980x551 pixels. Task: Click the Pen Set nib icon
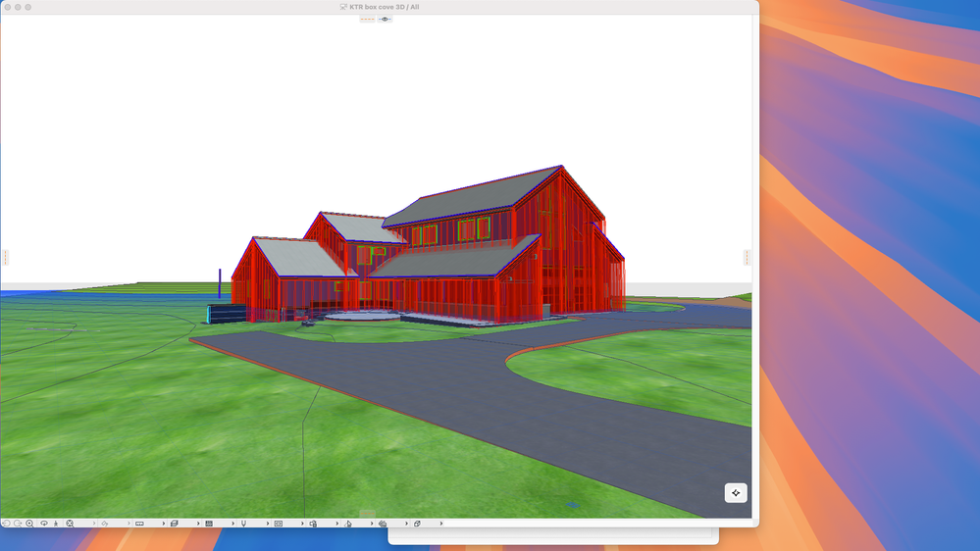(243, 524)
